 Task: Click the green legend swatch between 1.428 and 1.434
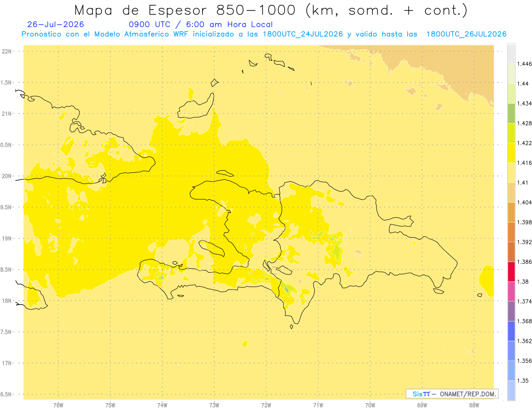point(511,113)
